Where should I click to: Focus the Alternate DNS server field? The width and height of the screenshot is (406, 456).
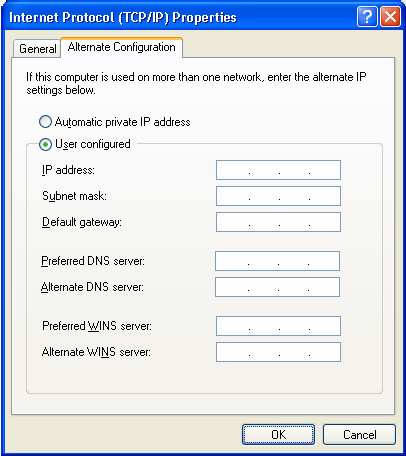[x=277, y=287]
